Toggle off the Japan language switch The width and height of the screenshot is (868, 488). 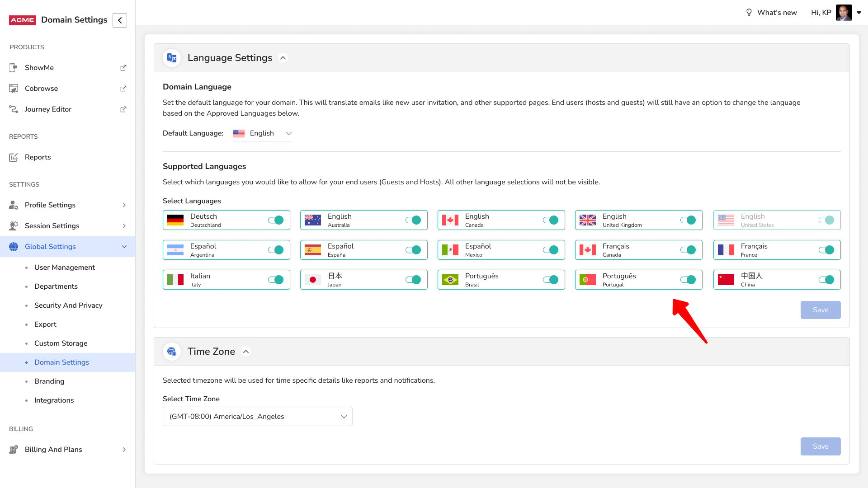[413, 280]
